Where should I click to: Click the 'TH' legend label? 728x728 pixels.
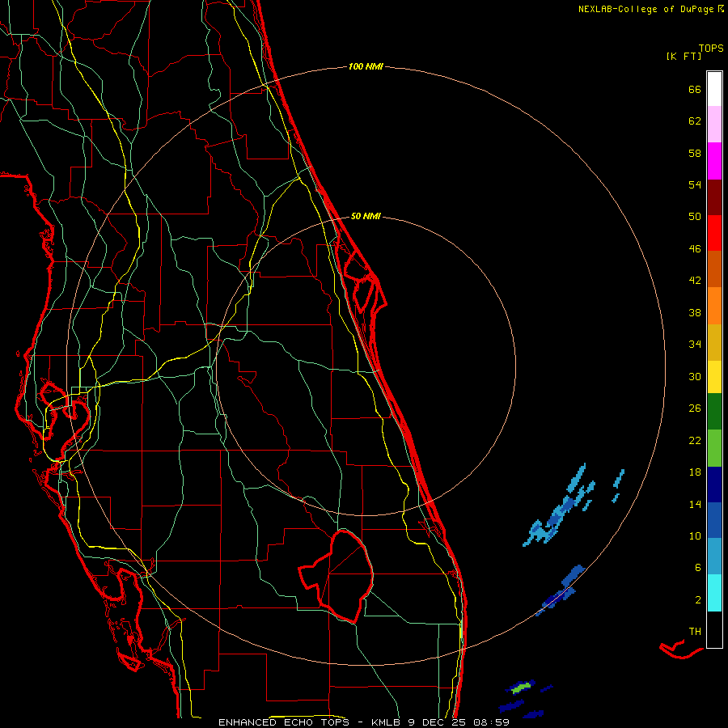point(695,632)
